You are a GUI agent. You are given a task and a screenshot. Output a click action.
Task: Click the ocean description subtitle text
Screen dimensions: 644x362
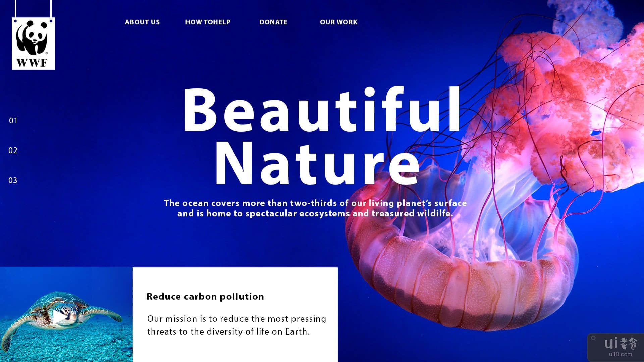click(x=315, y=208)
